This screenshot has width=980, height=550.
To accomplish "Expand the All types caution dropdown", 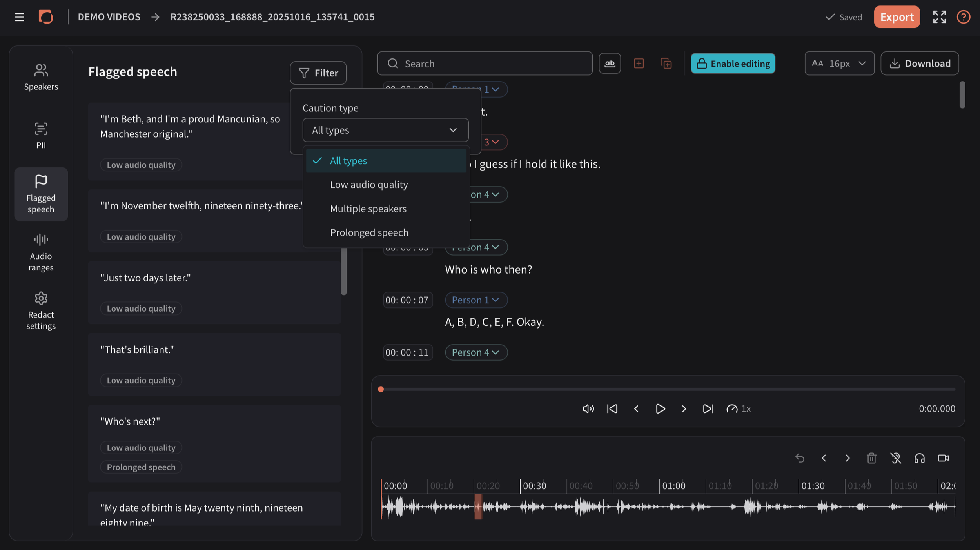I will pyautogui.click(x=385, y=130).
